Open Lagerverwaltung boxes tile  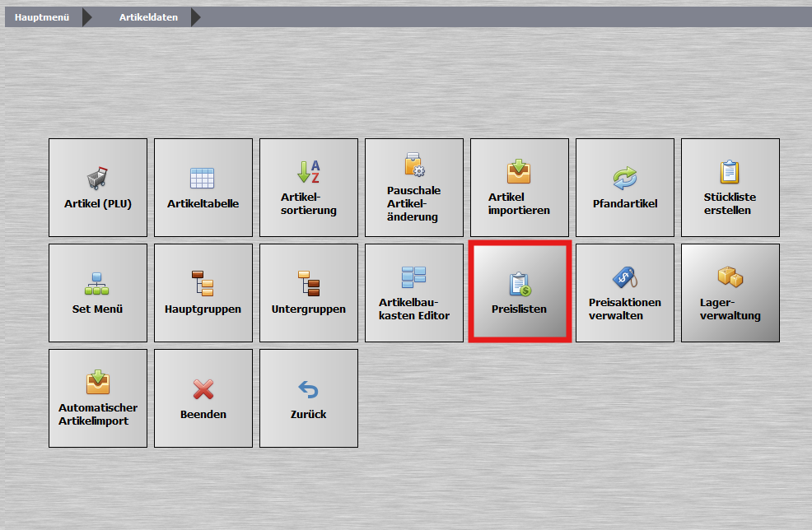click(x=730, y=293)
